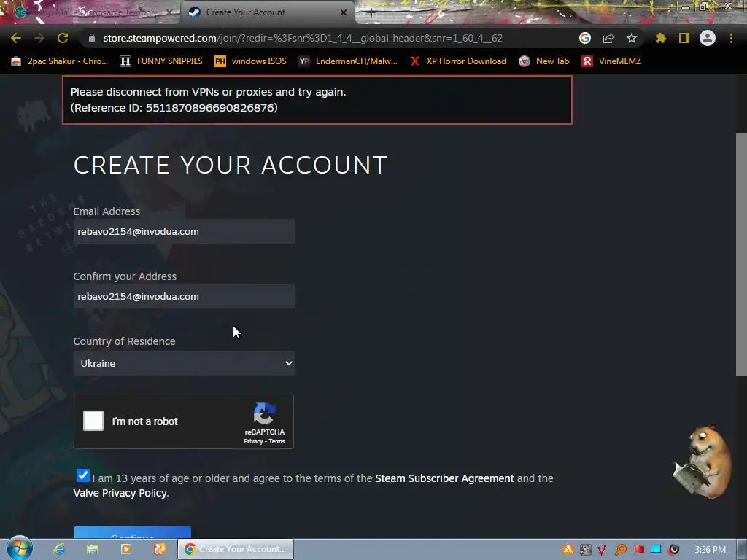Open the windows ISOS bookmark
This screenshot has height=560, width=747.
point(251,61)
